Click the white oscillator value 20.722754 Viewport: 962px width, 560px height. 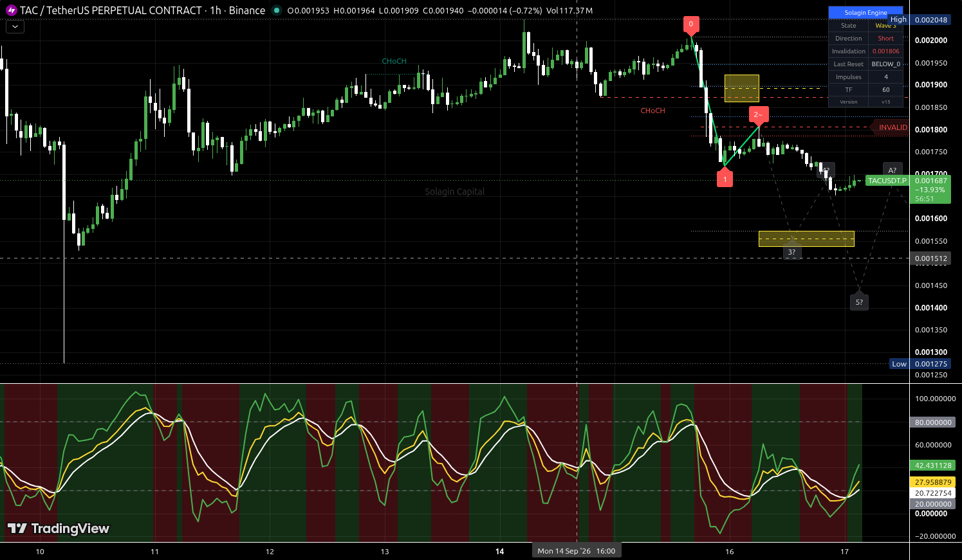click(x=933, y=493)
